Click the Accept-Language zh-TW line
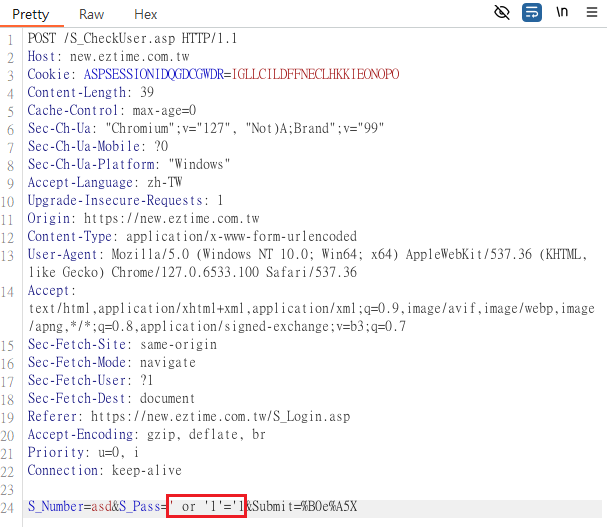This screenshot has width=607, height=527. (105, 182)
